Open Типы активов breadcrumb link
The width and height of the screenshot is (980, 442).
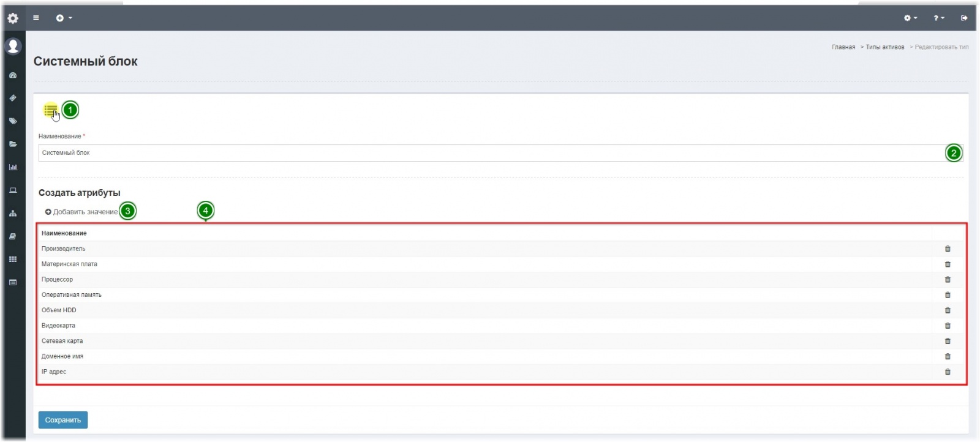(x=884, y=47)
